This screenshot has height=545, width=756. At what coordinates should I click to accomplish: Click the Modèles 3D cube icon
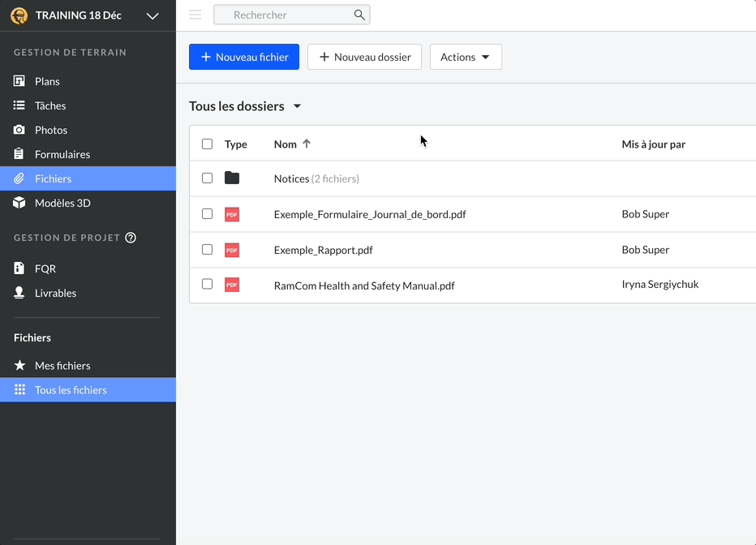pos(19,203)
